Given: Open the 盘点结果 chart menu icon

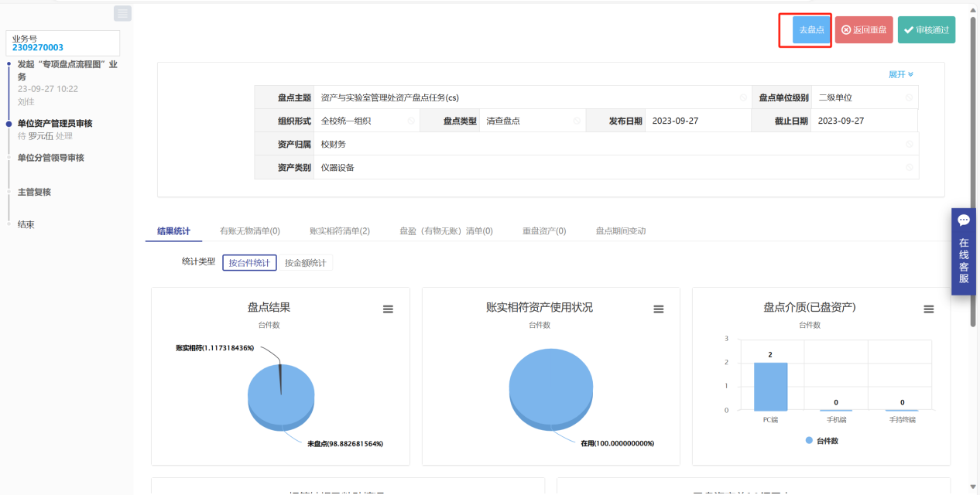Looking at the screenshot, I should tap(388, 309).
